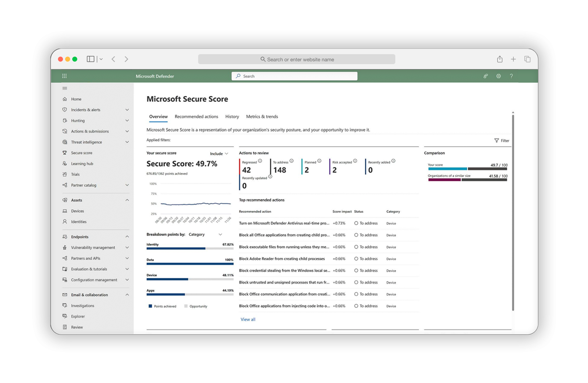Select To address radio for Adobe Reader action
588x383 pixels.
(356, 259)
